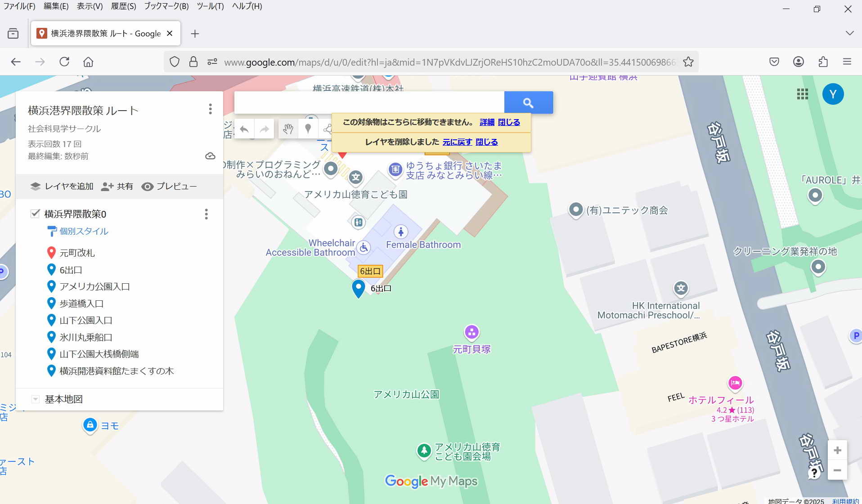The image size is (862, 504).
Task: Click the undo arrow in map toolbar
Action: pyautogui.click(x=244, y=129)
